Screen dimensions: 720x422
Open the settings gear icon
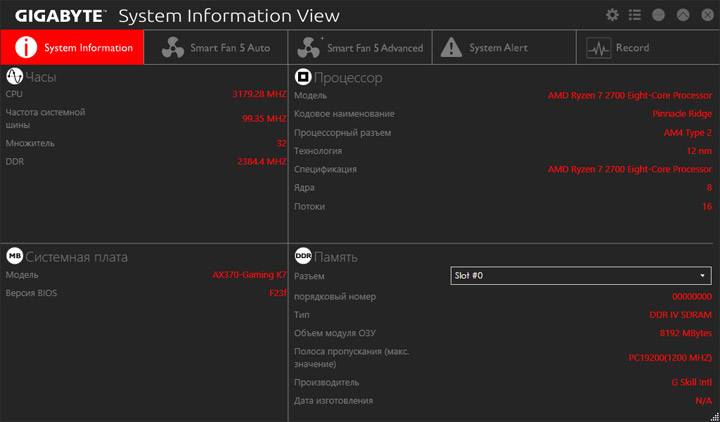click(x=612, y=15)
